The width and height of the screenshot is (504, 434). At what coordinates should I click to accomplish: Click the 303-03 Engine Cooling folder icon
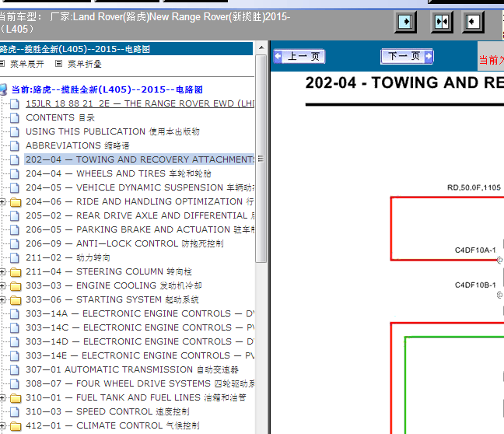point(16,285)
